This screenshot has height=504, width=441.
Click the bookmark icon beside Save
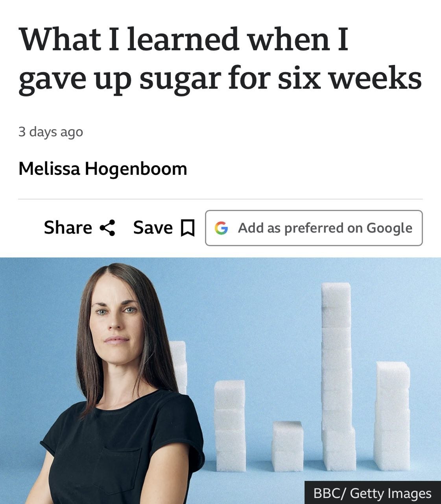click(187, 228)
